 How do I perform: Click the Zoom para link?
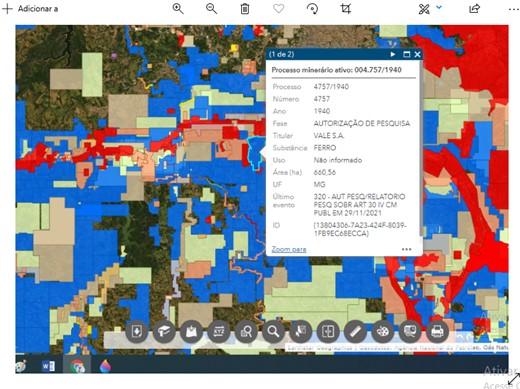[289, 249]
